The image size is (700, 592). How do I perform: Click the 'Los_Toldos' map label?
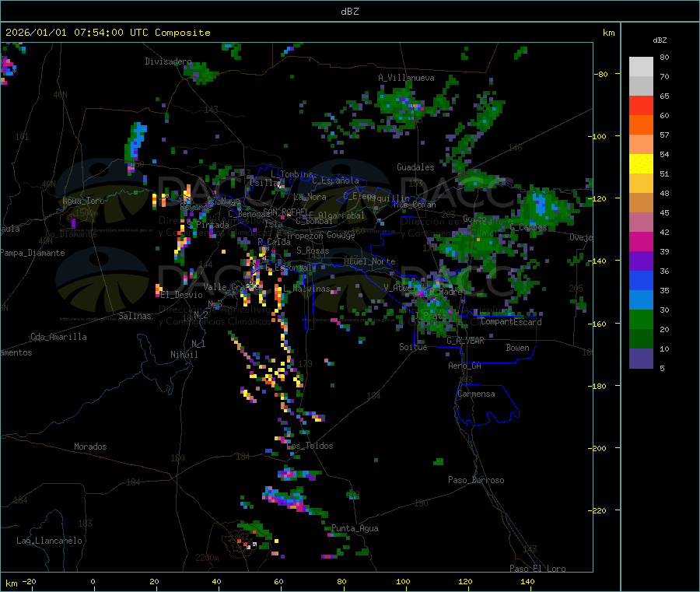[x=310, y=446]
